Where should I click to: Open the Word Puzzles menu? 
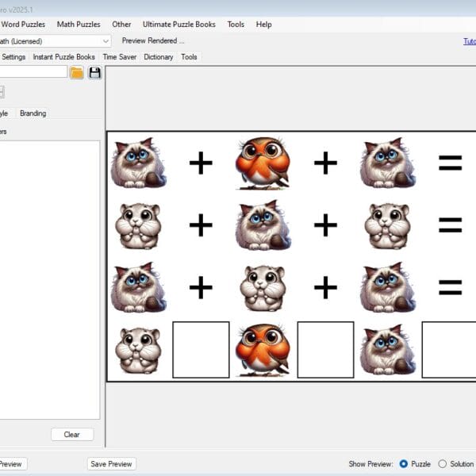(x=23, y=25)
